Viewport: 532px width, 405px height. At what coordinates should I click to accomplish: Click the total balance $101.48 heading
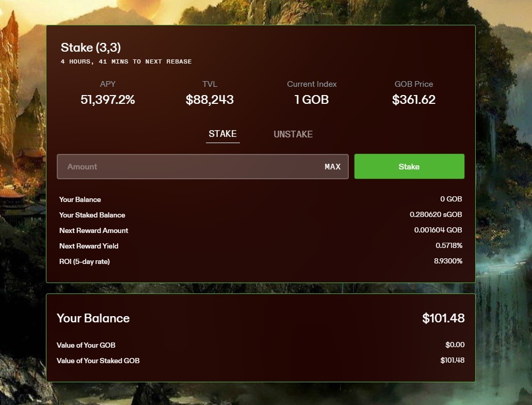tap(443, 318)
